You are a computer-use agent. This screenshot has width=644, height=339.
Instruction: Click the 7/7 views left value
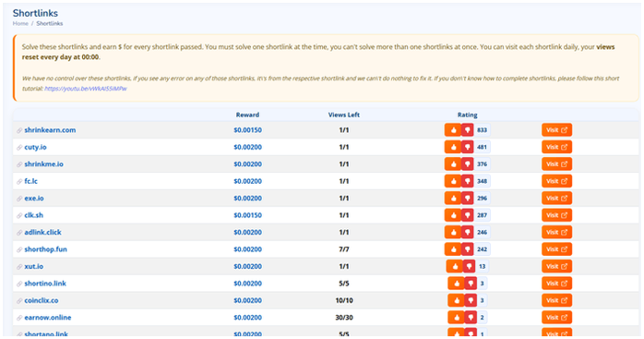tap(344, 249)
